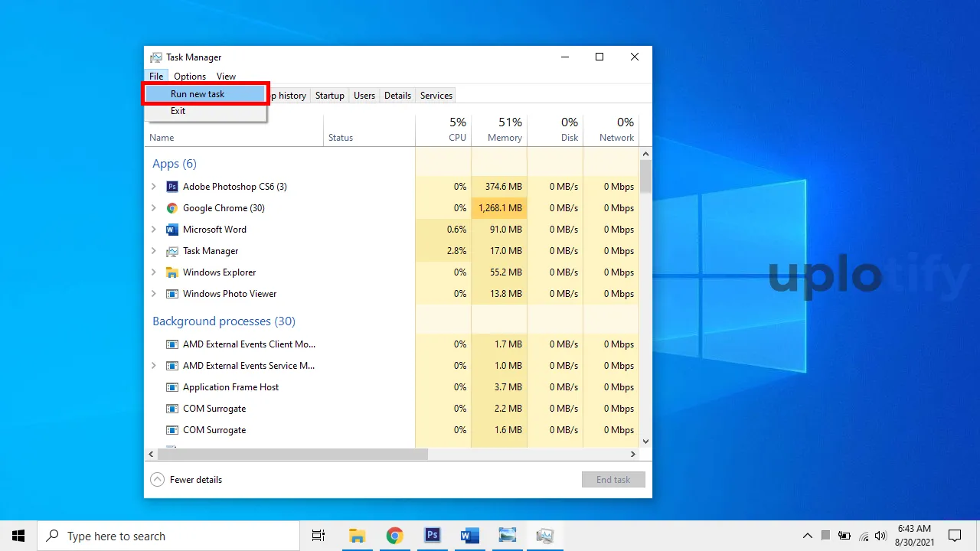
Task: Click the Windows Explorer folder icon
Action: click(x=172, y=272)
